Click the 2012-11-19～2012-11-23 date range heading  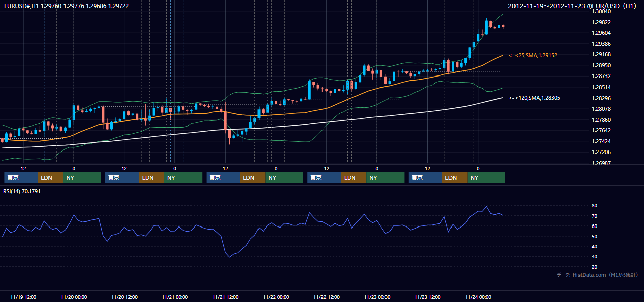tap(573, 6)
